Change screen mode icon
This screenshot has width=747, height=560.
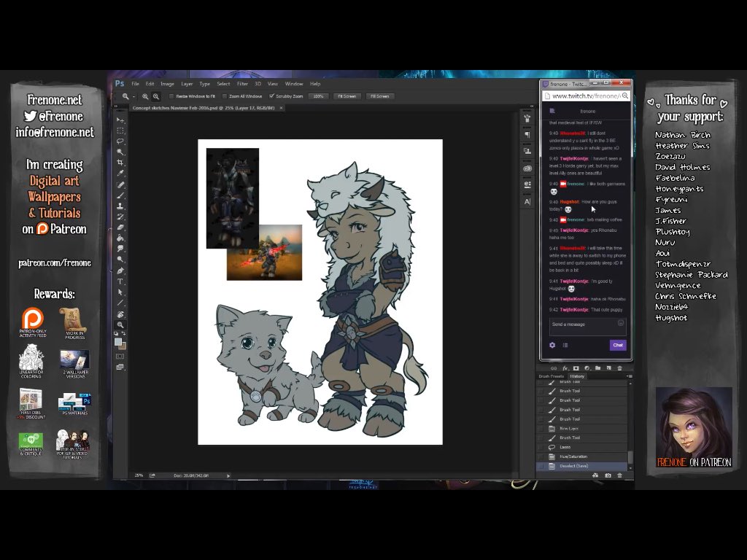[x=120, y=367]
